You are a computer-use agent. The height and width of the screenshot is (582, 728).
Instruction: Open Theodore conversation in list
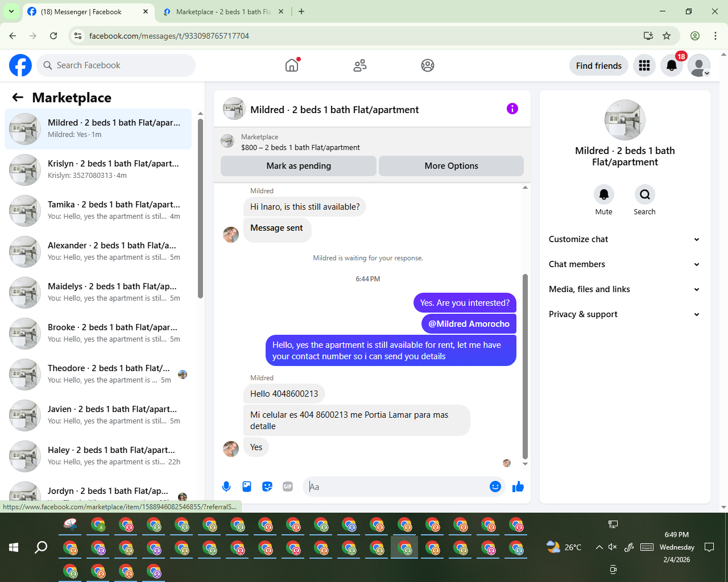[x=98, y=375]
